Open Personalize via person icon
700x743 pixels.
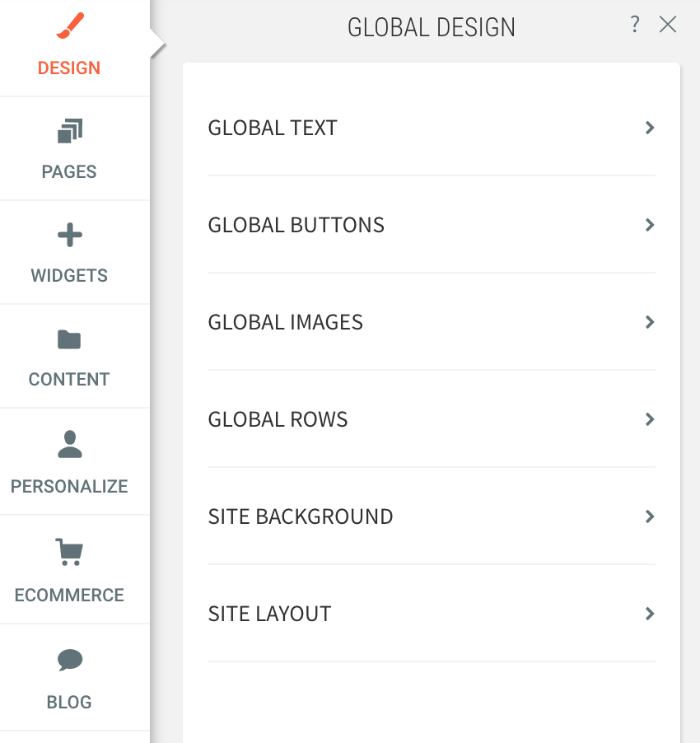click(70, 444)
